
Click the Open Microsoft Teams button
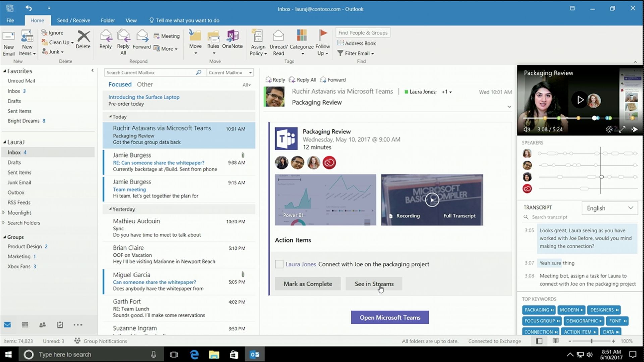pyautogui.click(x=390, y=317)
